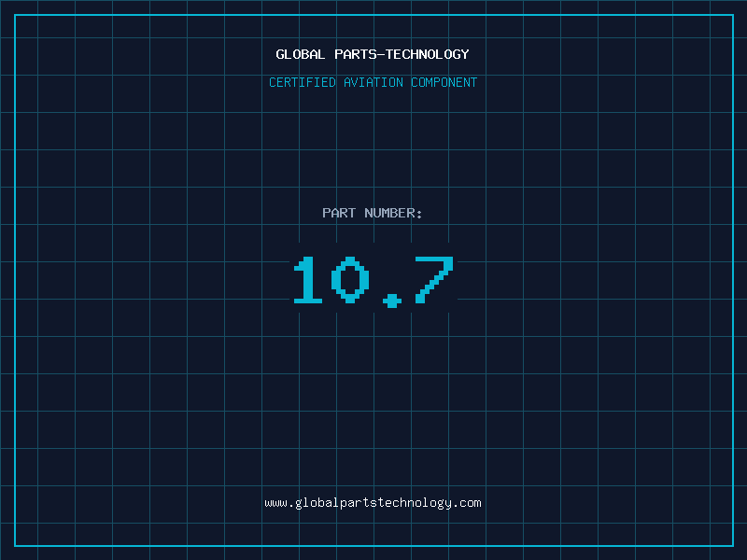Click the digit 1 in part number

point(307,281)
